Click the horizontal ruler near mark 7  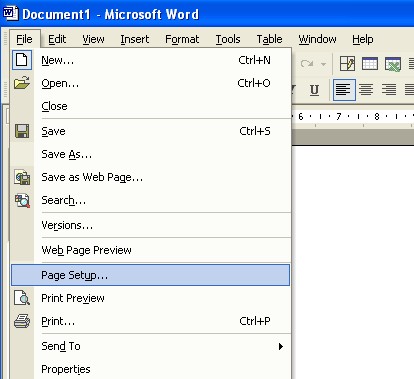pyautogui.click(x=339, y=117)
